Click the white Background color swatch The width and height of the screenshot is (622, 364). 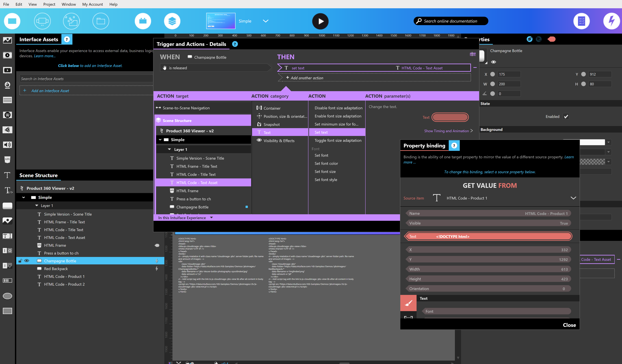pyautogui.click(x=592, y=142)
